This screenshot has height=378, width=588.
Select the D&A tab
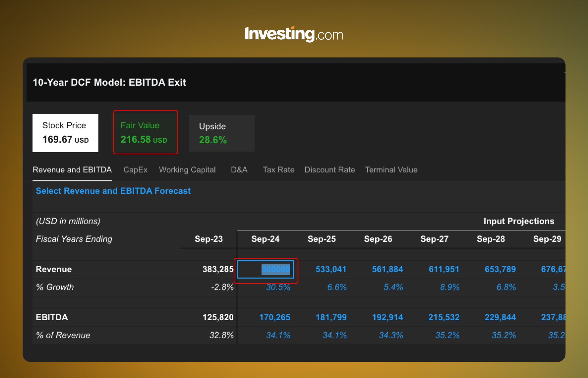click(x=239, y=170)
